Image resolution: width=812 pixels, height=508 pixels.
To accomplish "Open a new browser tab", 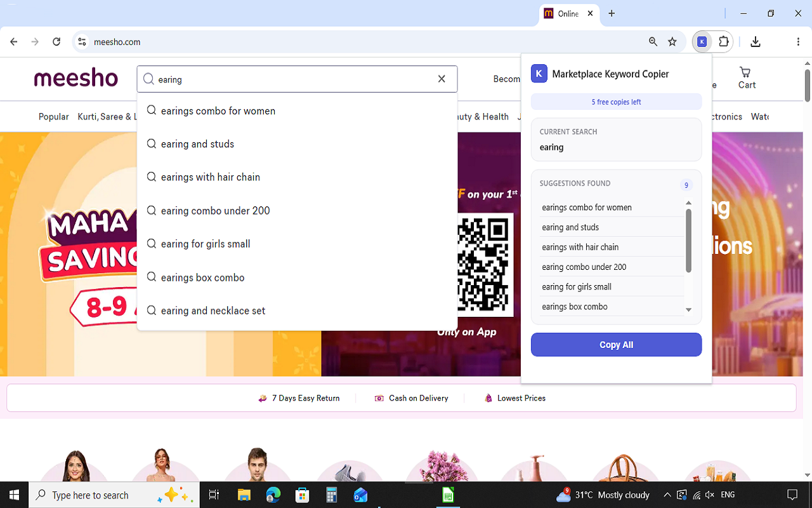I will coord(612,13).
